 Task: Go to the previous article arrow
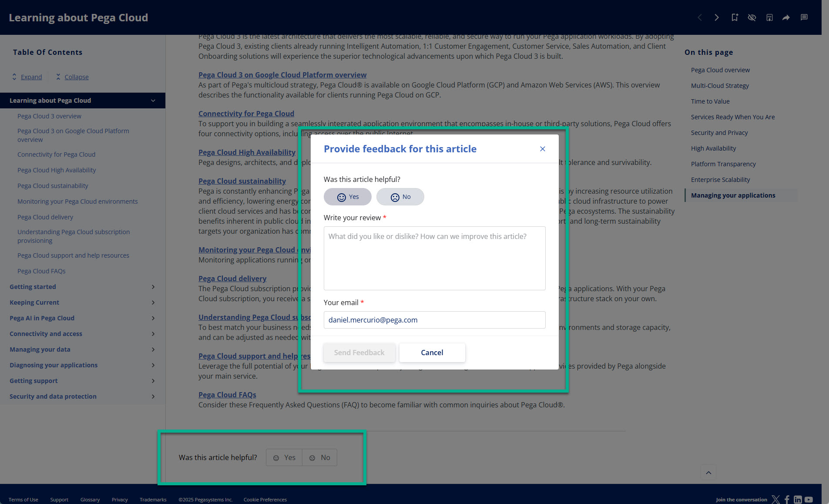click(700, 17)
